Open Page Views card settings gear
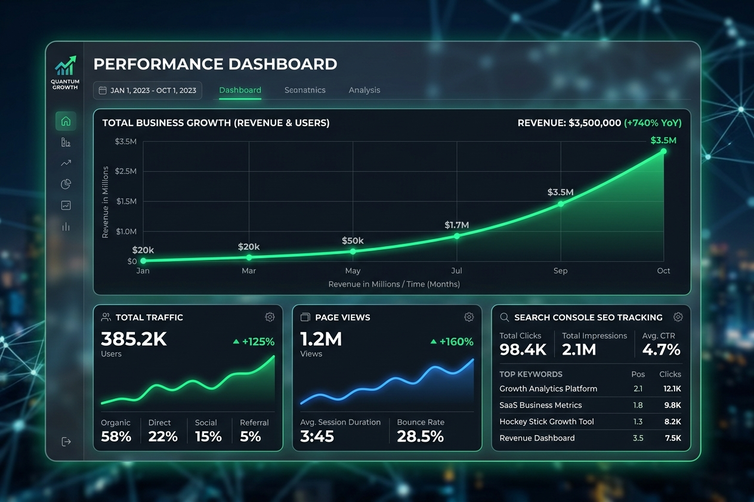This screenshot has width=754, height=502. point(469,317)
